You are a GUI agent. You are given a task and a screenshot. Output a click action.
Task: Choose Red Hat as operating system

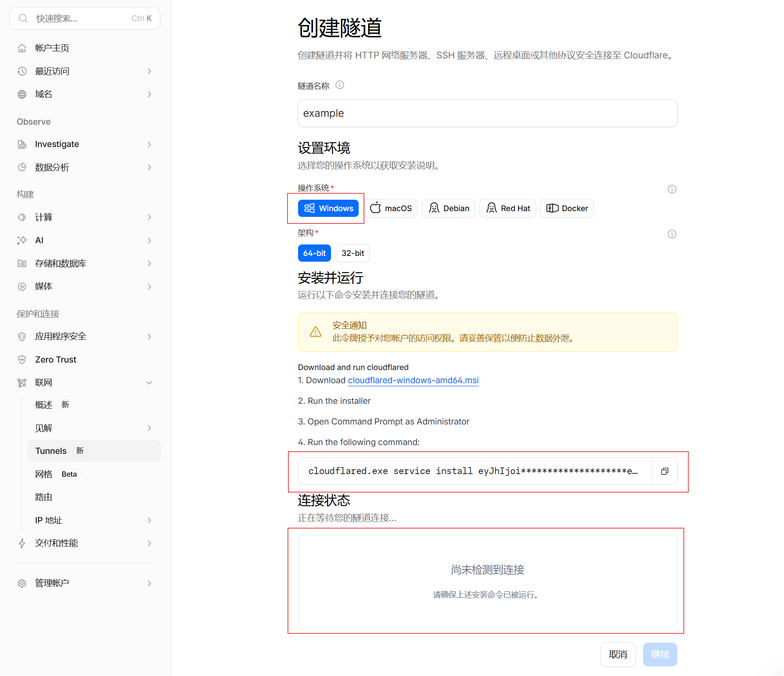pos(508,209)
